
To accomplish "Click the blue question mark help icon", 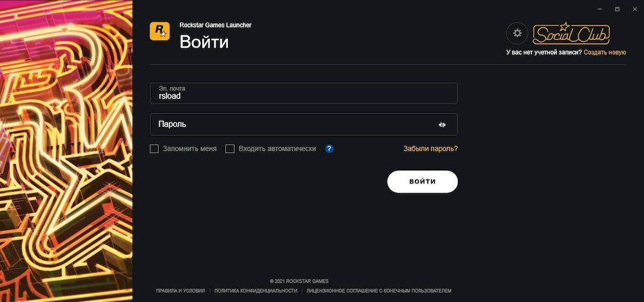I will click(x=329, y=149).
